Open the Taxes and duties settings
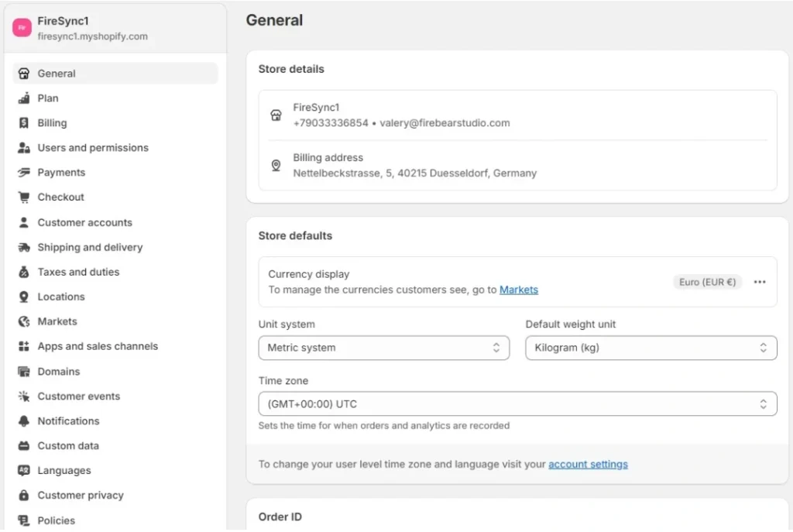 [77, 272]
